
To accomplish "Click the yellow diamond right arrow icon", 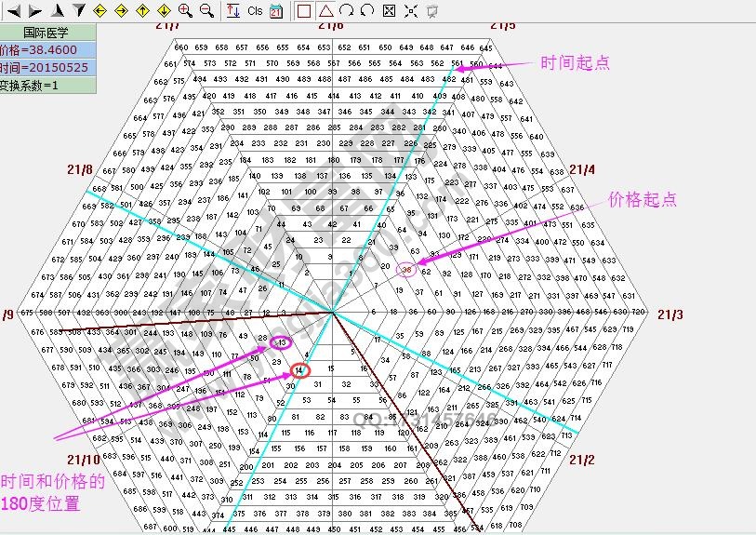I will [120, 10].
